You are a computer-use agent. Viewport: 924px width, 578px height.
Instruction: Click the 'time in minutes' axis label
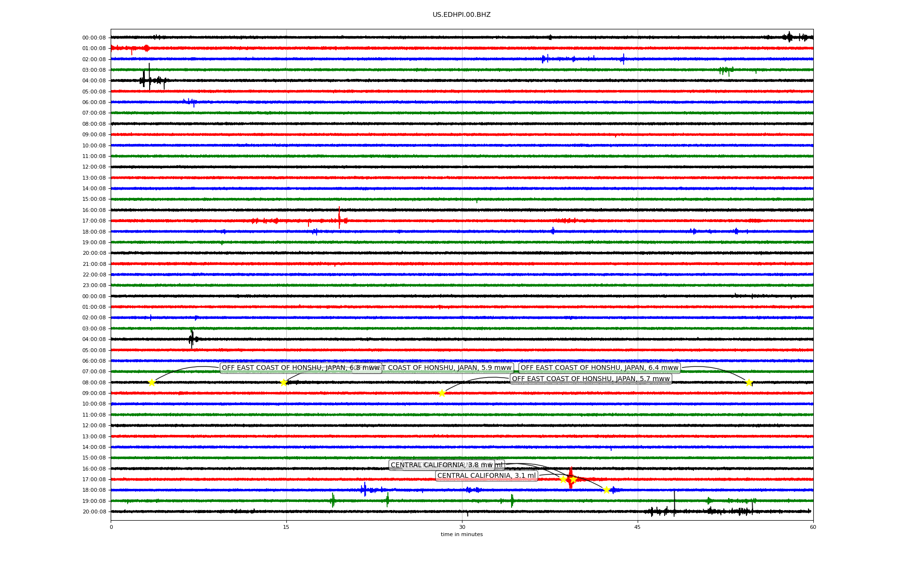(462, 534)
